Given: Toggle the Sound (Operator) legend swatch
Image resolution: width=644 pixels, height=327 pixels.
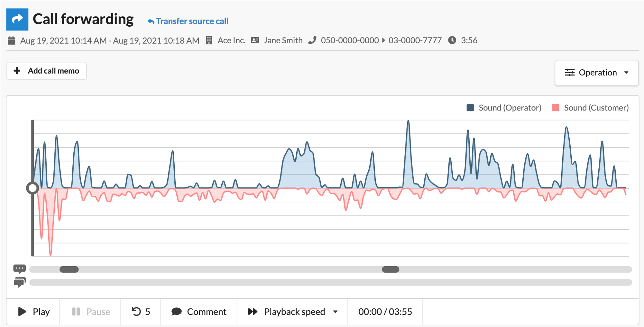Looking at the screenshot, I should 470,108.
